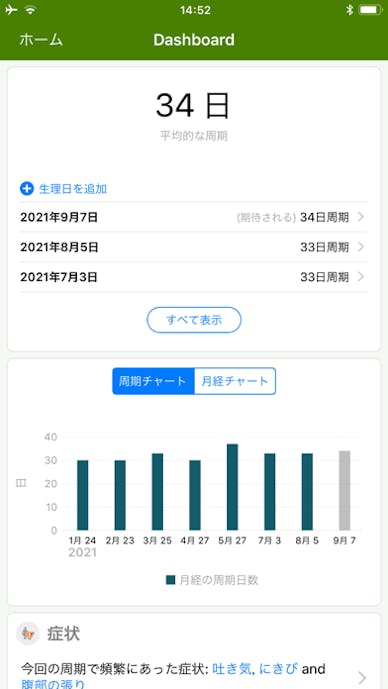Select the gray 9月 7 predicted bar
Image resolution: width=388 pixels, height=689 pixels.
point(344,490)
